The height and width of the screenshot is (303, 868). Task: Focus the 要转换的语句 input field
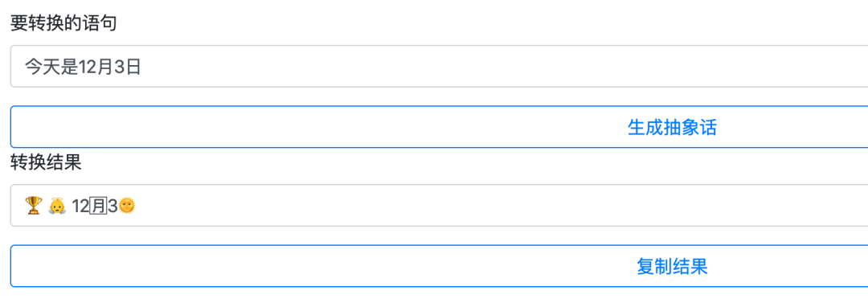[x=439, y=67]
